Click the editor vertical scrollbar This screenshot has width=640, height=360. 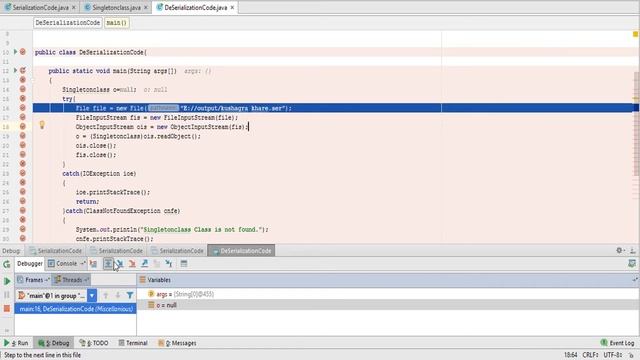pyautogui.click(x=636, y=124)
